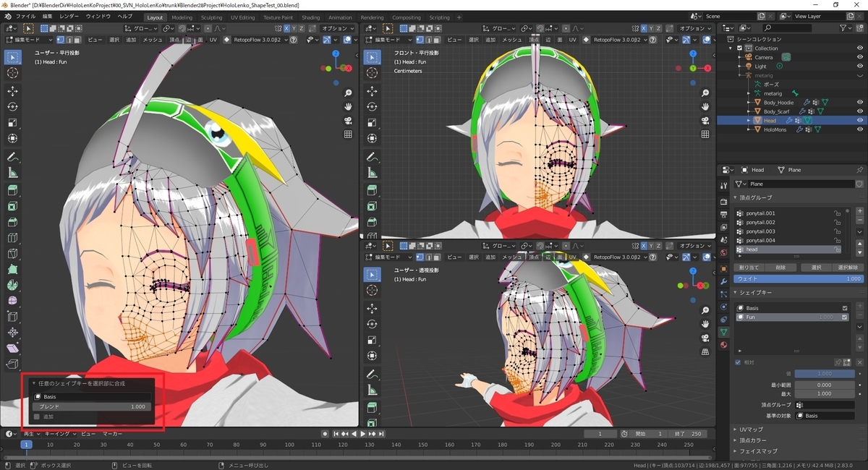Image resolution: width=868 pixels, height=470 pixels.
Task: Activate the 3D Cursor tool in left viewport
Action: coord(12,73)
